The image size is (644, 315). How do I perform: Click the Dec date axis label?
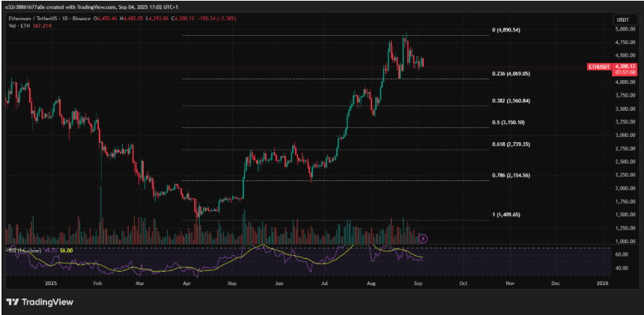pyautogui.click(x=556, y=283)
